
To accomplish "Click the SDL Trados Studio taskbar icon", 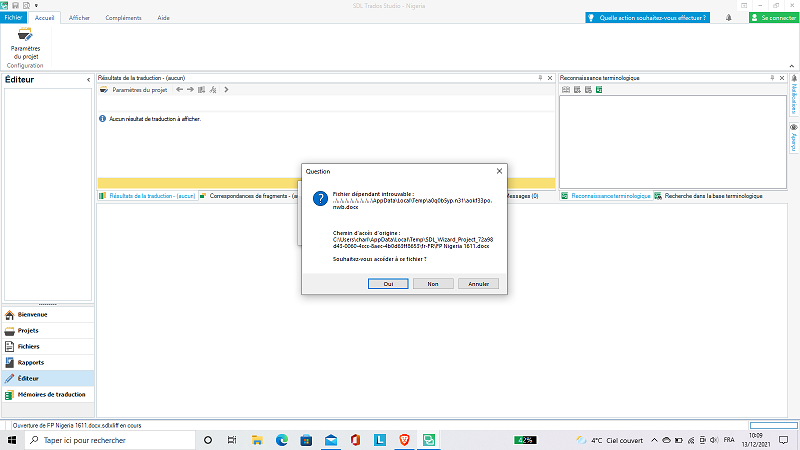I will pos(429,440).
